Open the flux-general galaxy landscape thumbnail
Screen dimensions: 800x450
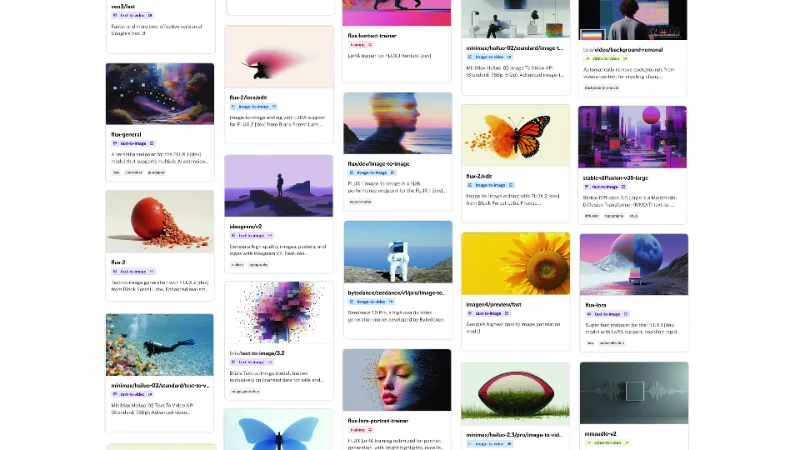pyautogui.click(x=160, y=94)
